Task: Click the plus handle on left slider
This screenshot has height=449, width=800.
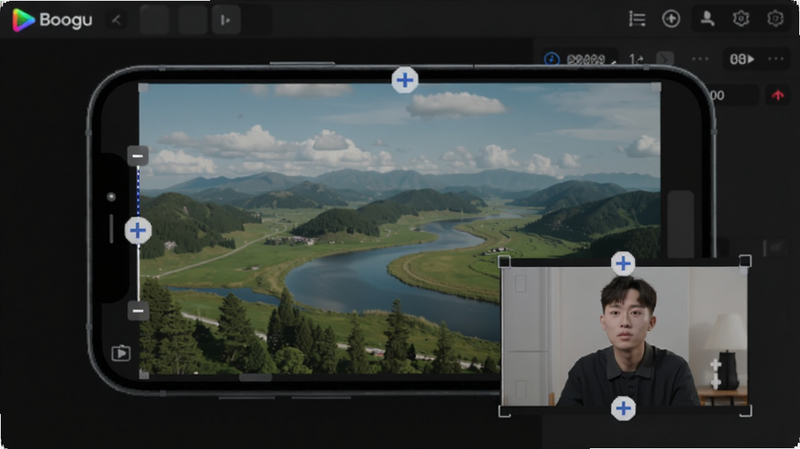Action: coord(138,231)
